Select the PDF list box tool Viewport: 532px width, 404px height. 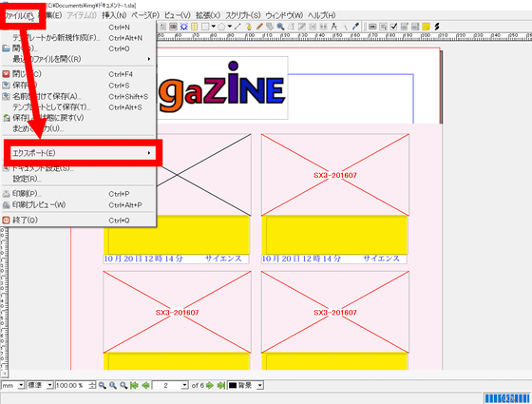coord(415,27)
